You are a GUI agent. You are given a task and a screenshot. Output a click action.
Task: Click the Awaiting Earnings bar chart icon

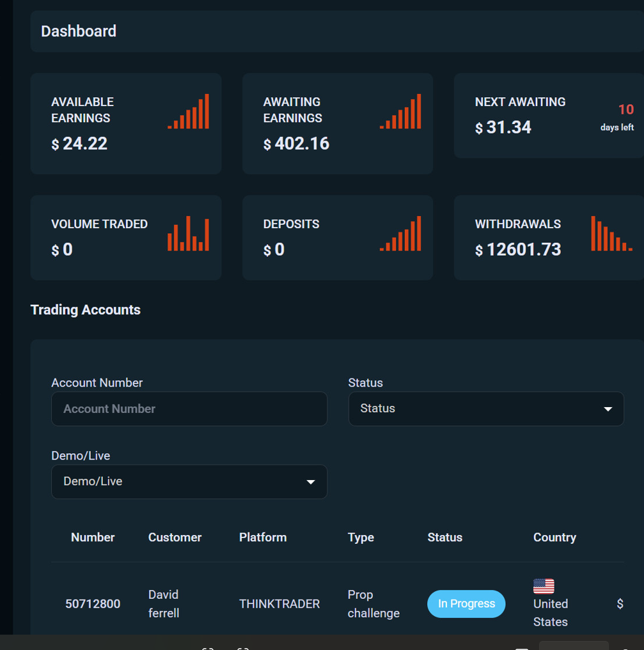400,112
